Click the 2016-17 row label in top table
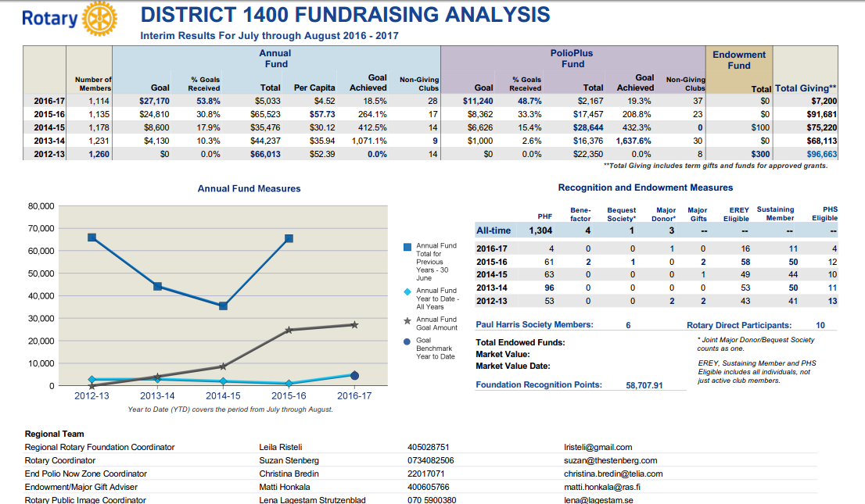This screenshot has height=504, width=865. tap(49, 102)
